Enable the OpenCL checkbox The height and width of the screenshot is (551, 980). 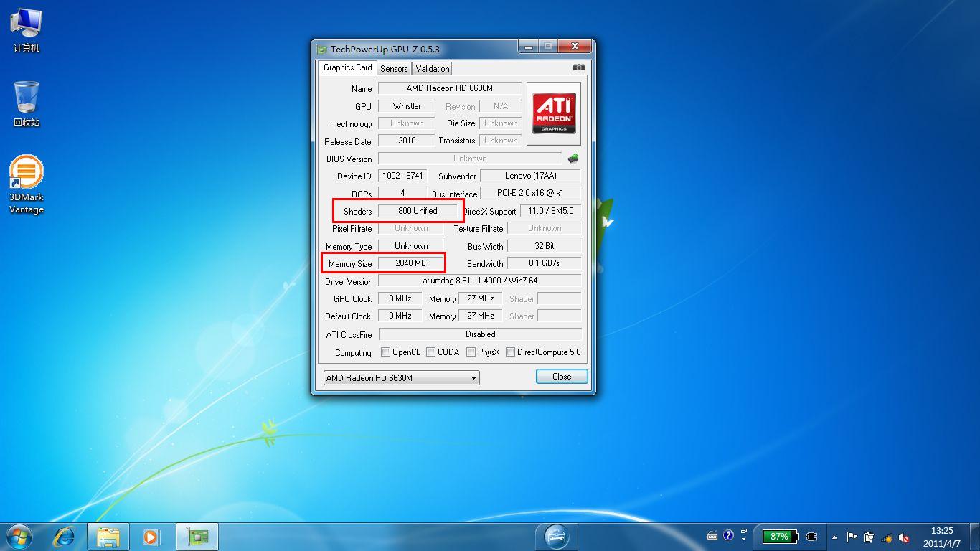[385, 352]
